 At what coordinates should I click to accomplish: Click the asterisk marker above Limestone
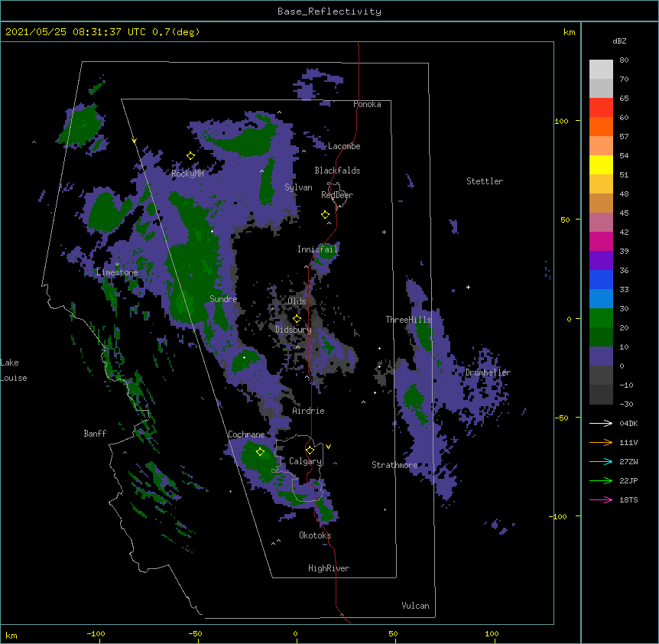117,265
